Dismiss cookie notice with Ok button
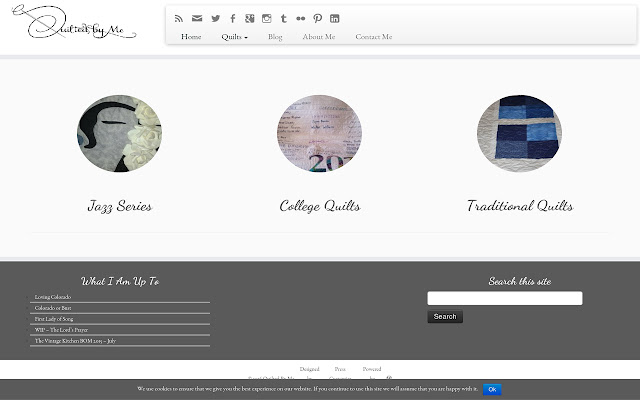The image size is (640, 400). click(492, 389)
